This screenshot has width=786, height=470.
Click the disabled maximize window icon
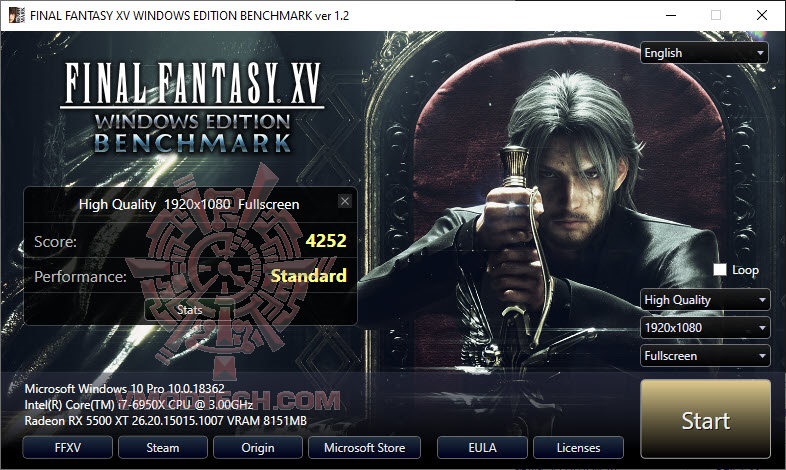click(x=716, y=16)
